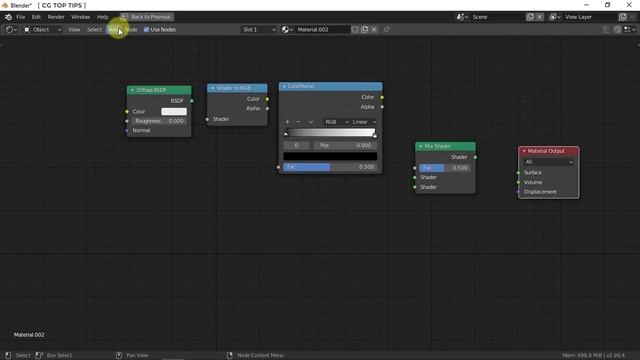Select the black left color stop on ColorRamp
The width and height of the screenshot is (640, 360).
(x=286, y=134)
